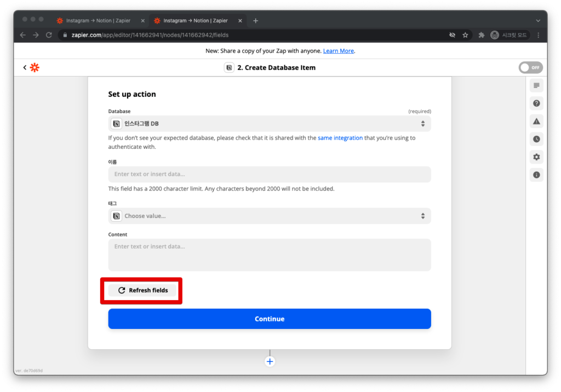
Task: Toggle the Zap on/off switch
Action: click(530, 67)
